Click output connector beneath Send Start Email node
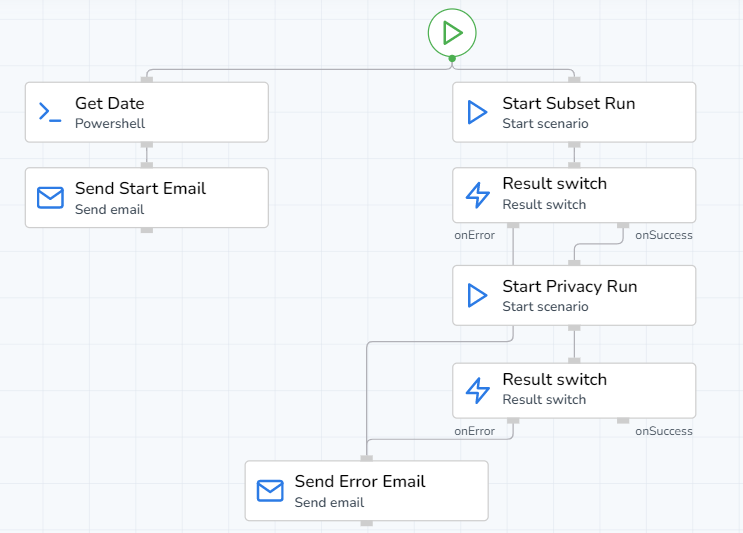Screen dimensions: 743x533 click(x=147, y=230)
